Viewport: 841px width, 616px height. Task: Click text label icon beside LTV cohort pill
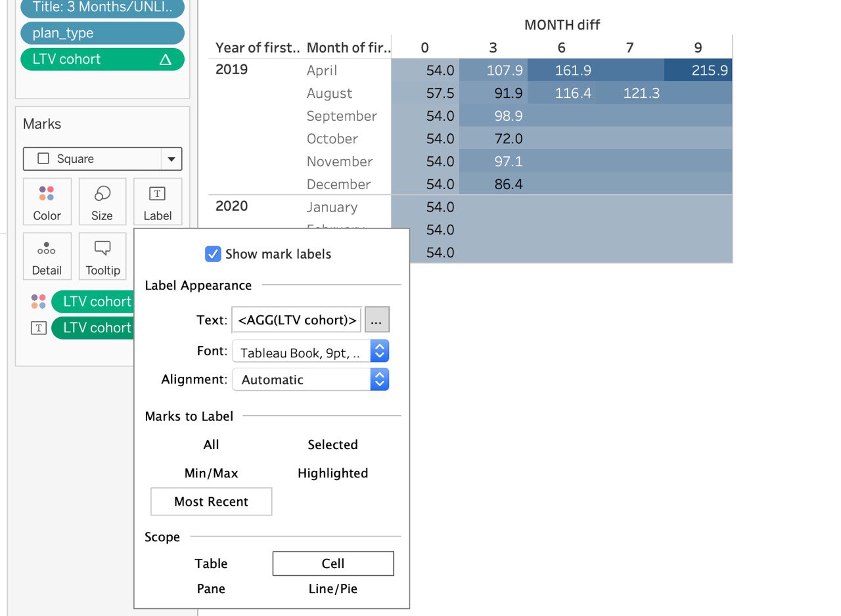(x=39, y=328)
